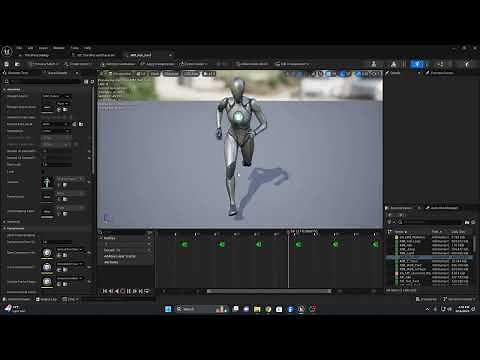The height and width of the screenshot is (360, 480).
Task: Switch to Physics asset mode icon
Action: pyautogui.click(x=467, y=64)
